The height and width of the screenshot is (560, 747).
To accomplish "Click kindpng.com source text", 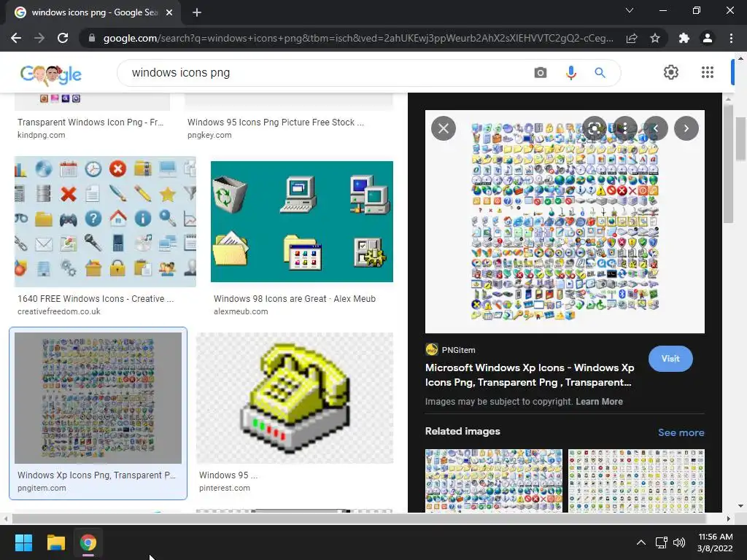I will coord(42,135).
